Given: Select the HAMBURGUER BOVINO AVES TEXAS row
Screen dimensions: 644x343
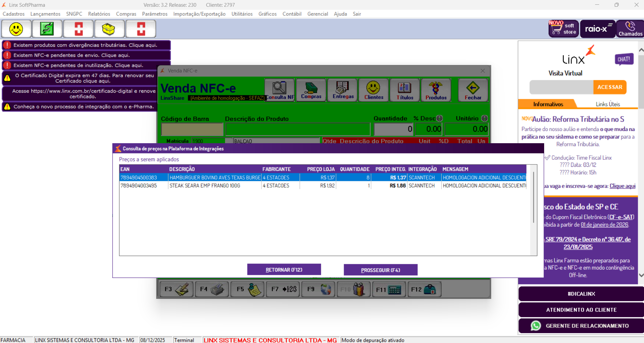Looking at the screenshot, I should click(x=323, y=178).
